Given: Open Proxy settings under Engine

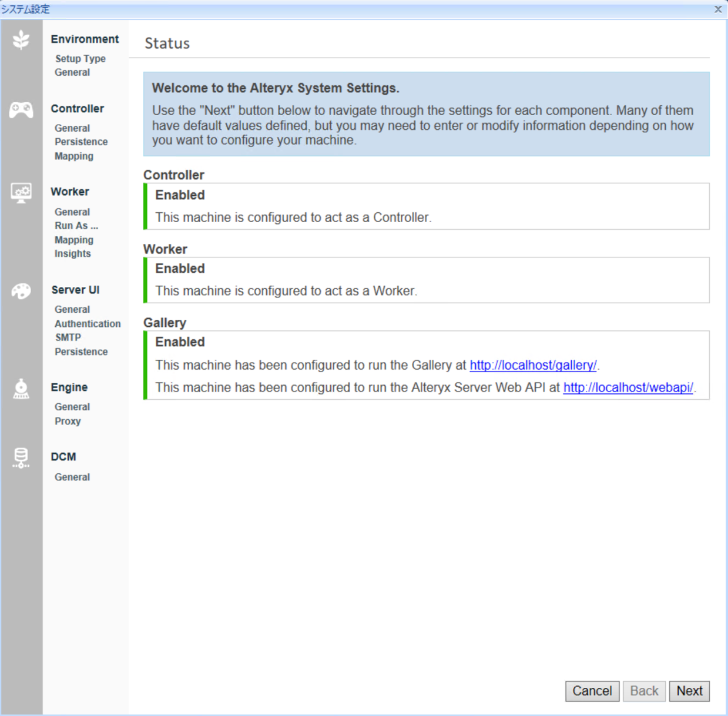Looking at the screenshot, I should pyautogui.click(x=68, y=421).
